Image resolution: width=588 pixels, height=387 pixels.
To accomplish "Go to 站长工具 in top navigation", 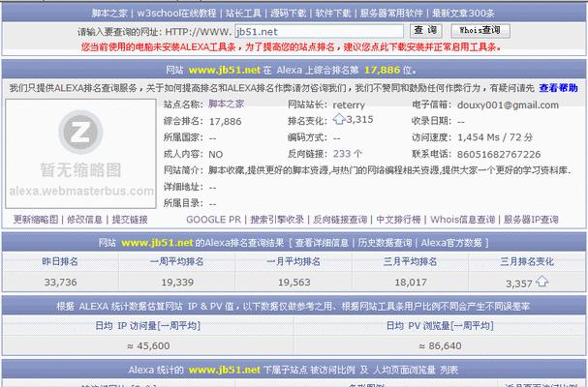I will (243, 14).
